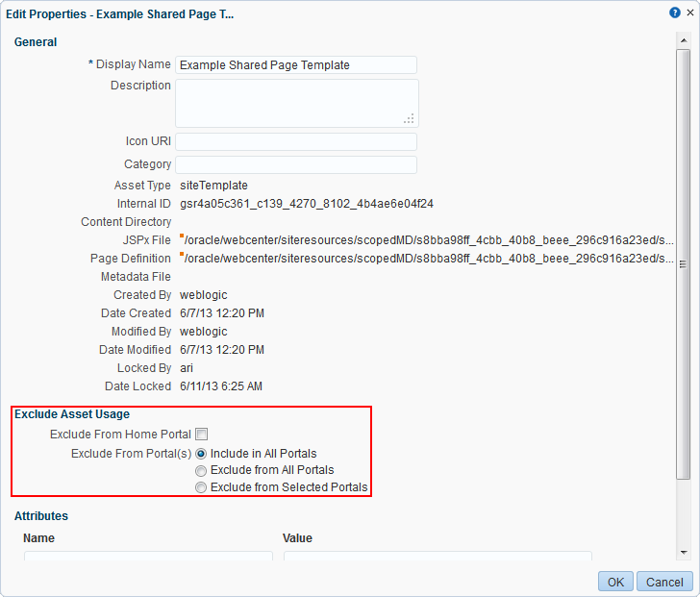The width and height of the screenshot is (700, 597).
Task: Click the attribute Name input box
Action: coord(148,556)
